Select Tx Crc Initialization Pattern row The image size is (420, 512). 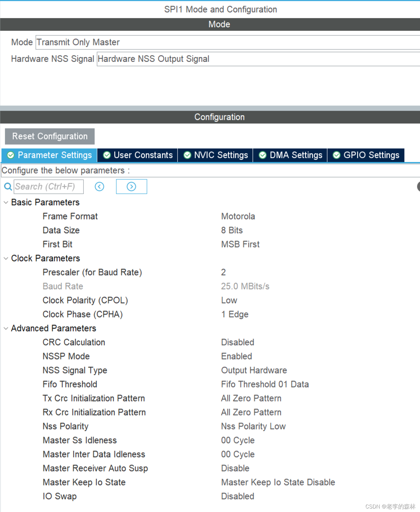coord(94,398)
